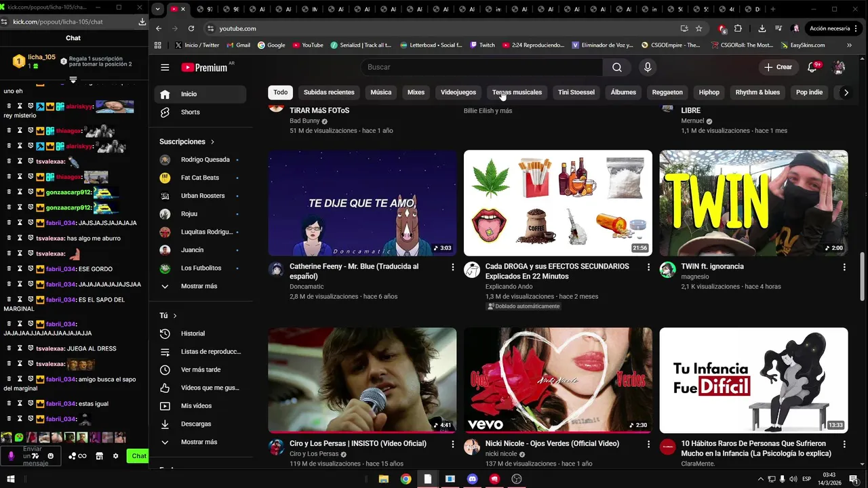Open Chrome tab search dropdown
The height and width of the screenshot is (488, 868).
(157, 9)
